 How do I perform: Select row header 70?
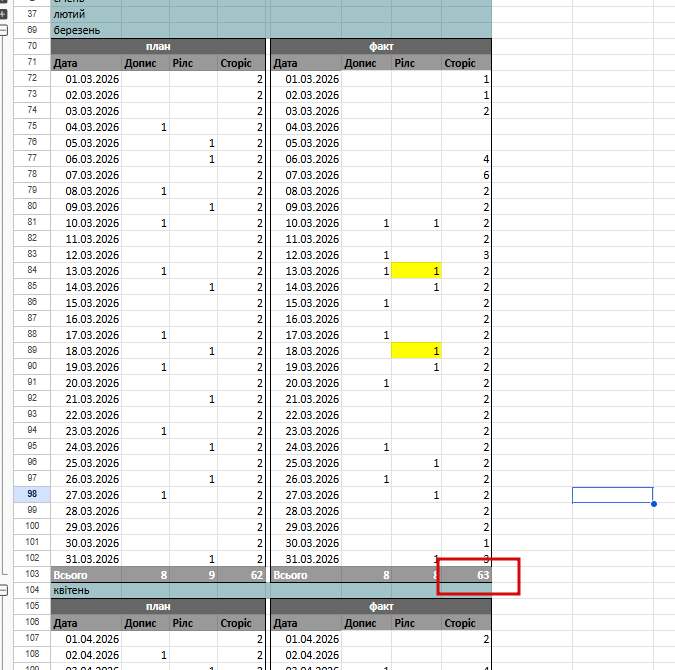[32, 46]
